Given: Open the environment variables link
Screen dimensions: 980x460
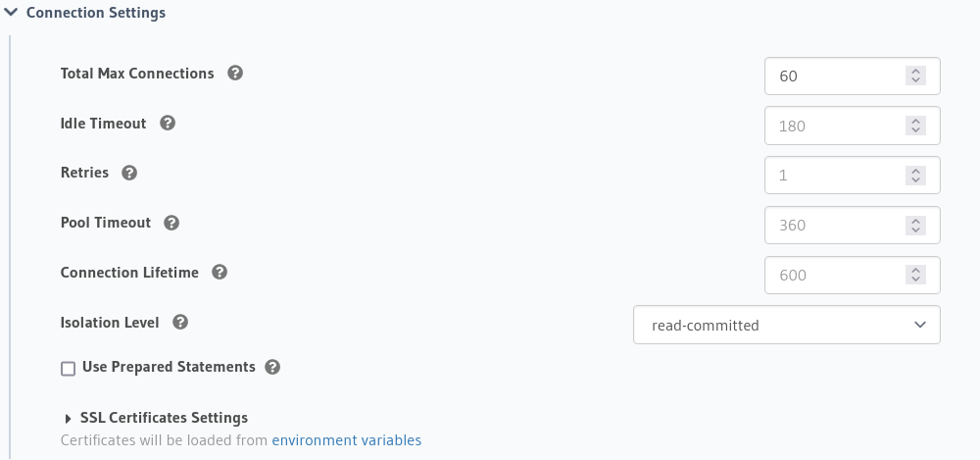Looking at the screenshot, I should [x=346, y=440].
